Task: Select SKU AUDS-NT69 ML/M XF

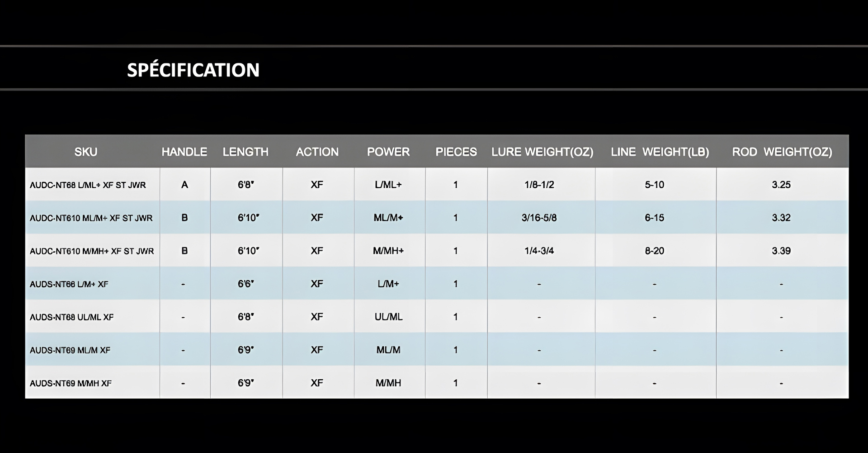Action: (70, 350)
